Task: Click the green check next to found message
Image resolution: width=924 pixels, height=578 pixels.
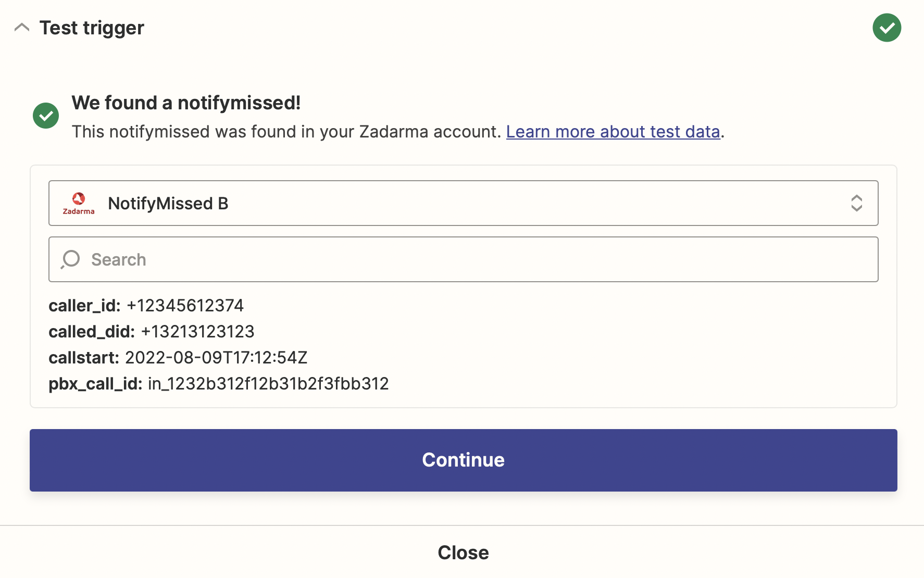Action: 46,116
